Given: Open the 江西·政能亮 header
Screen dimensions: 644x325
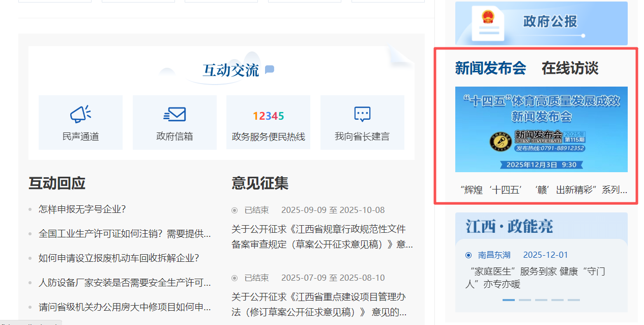Looking at the screenshot, I should pos(509,226).
